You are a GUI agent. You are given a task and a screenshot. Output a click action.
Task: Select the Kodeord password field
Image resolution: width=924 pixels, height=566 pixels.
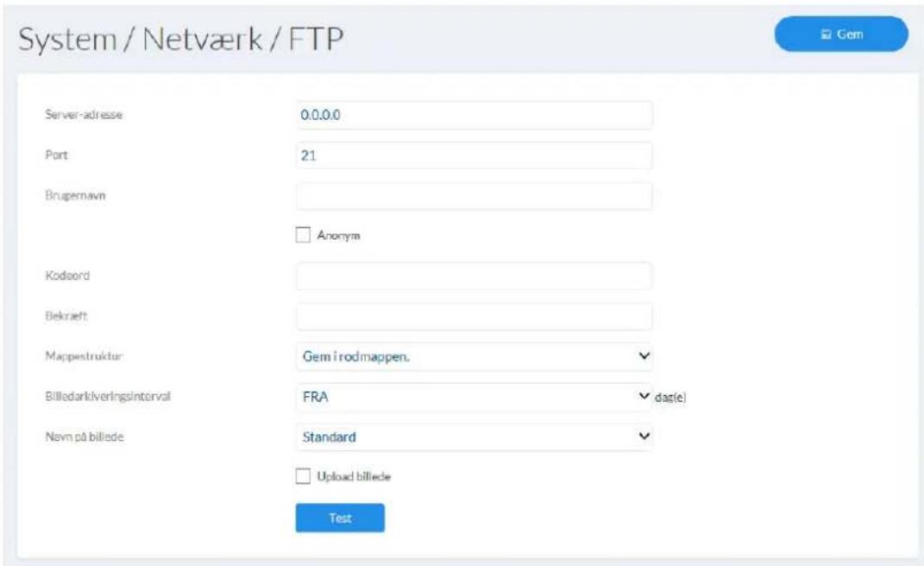coord(475,276)
